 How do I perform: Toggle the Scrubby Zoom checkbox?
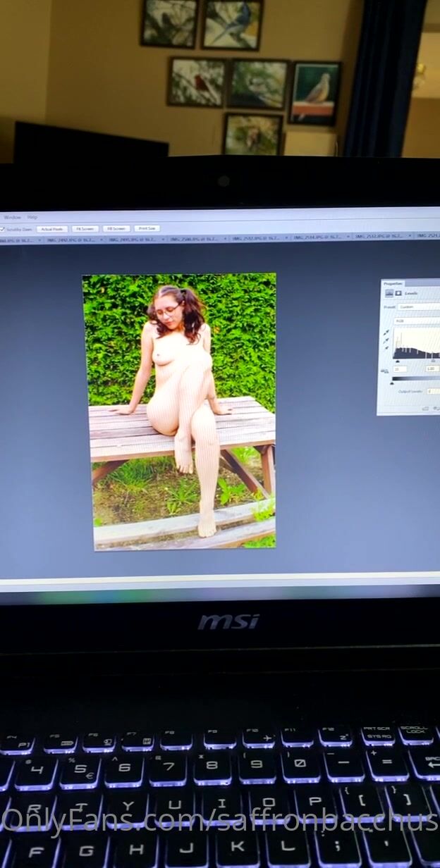3,229
